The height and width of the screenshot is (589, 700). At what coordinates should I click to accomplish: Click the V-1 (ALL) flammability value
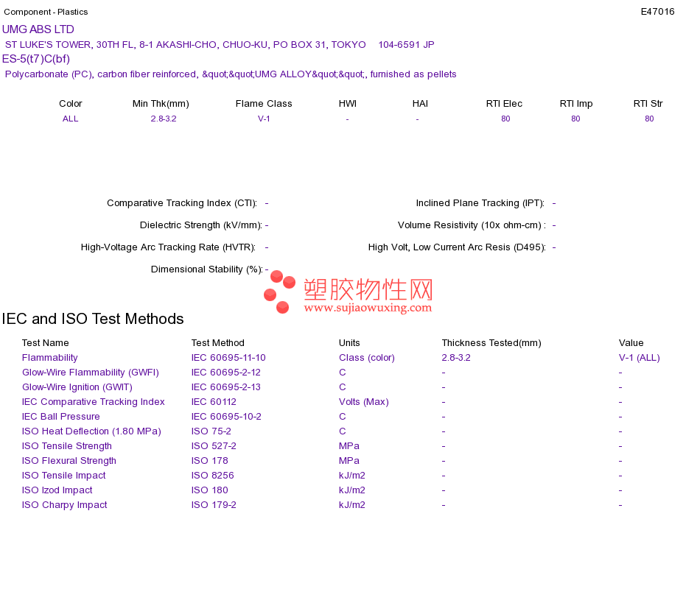[640, 357]
